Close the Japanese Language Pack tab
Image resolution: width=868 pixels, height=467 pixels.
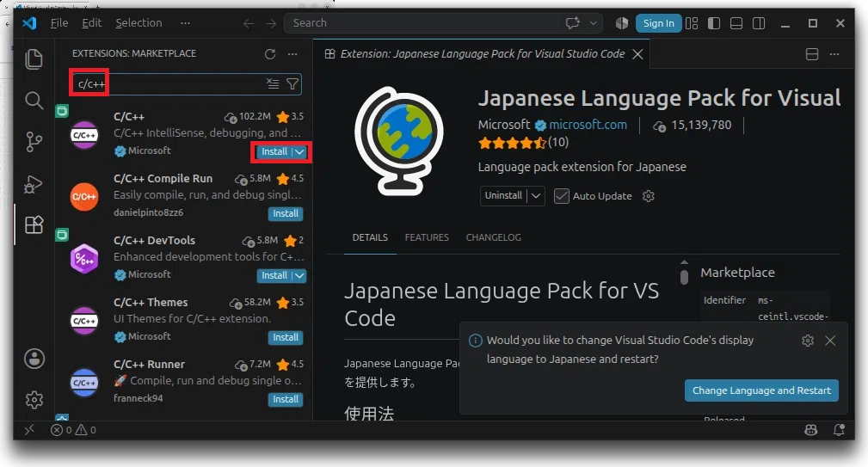(x=637, y=53)
